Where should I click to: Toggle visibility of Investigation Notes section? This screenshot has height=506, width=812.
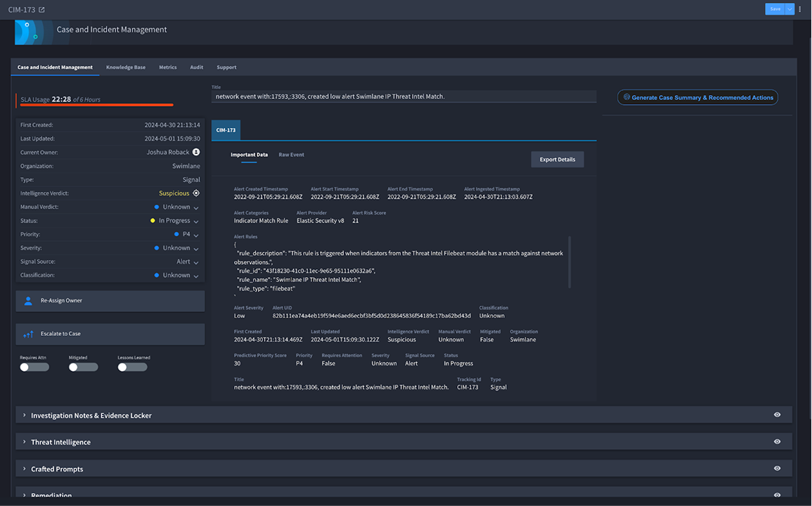778,415
